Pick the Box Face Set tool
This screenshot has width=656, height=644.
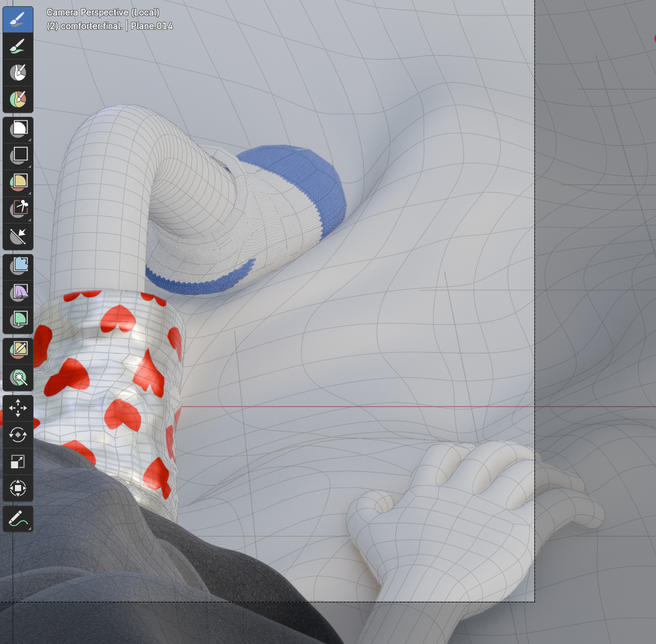click(18, 182)
